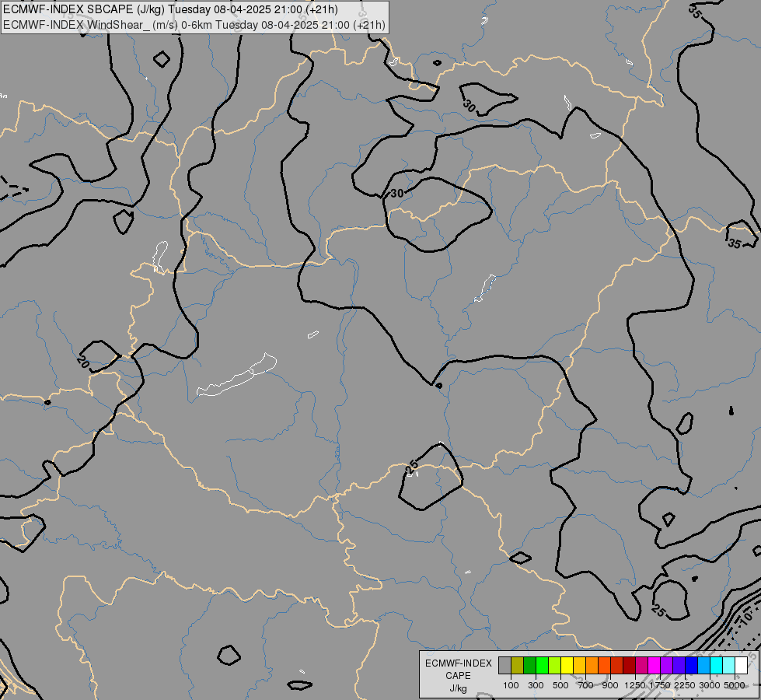The height and width of the screenshot is (700, 761).
Task: Pick the bright magenta legend swatch
Action: point(654,666)
